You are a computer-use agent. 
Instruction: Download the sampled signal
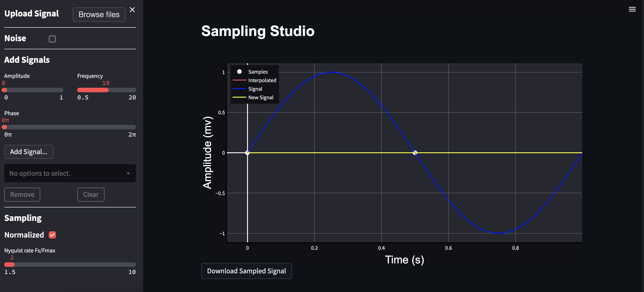[x=246, y=271]
